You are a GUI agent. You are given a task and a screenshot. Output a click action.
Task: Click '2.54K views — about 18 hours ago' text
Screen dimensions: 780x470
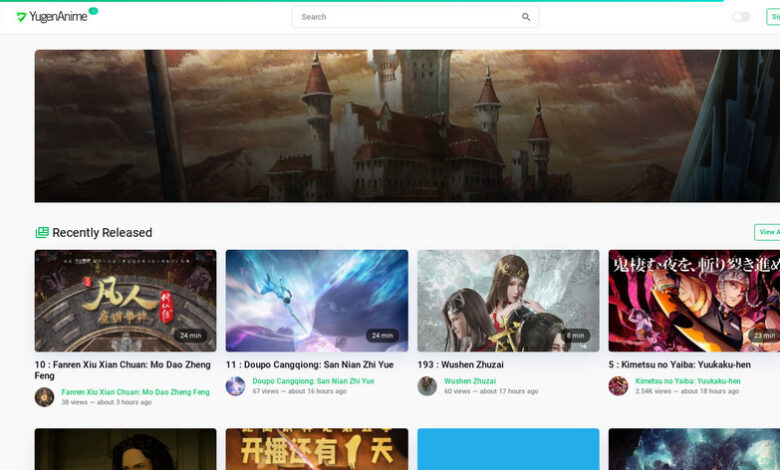click(x=687, y=391)
